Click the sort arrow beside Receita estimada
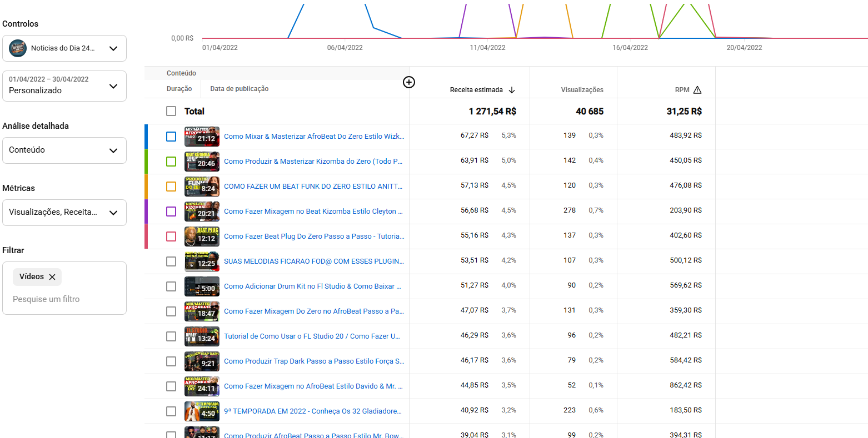Screen dimensions: 868x438 tap(512, 90)
